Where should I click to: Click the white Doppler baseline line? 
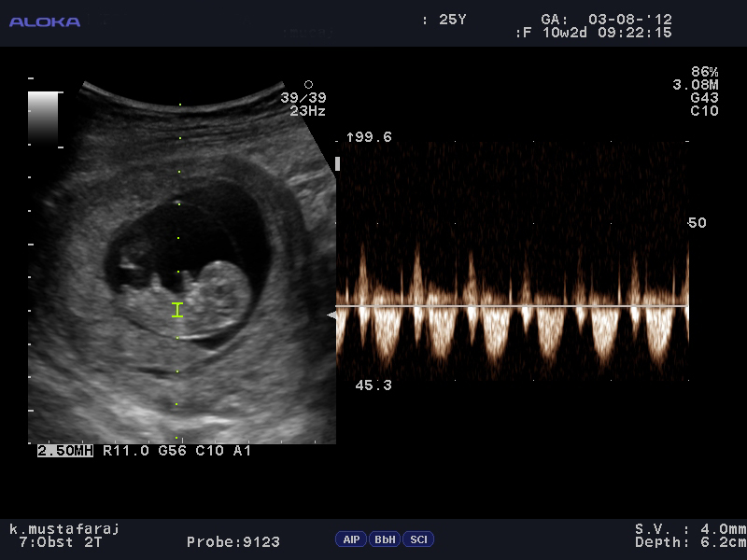pos(512,306)
